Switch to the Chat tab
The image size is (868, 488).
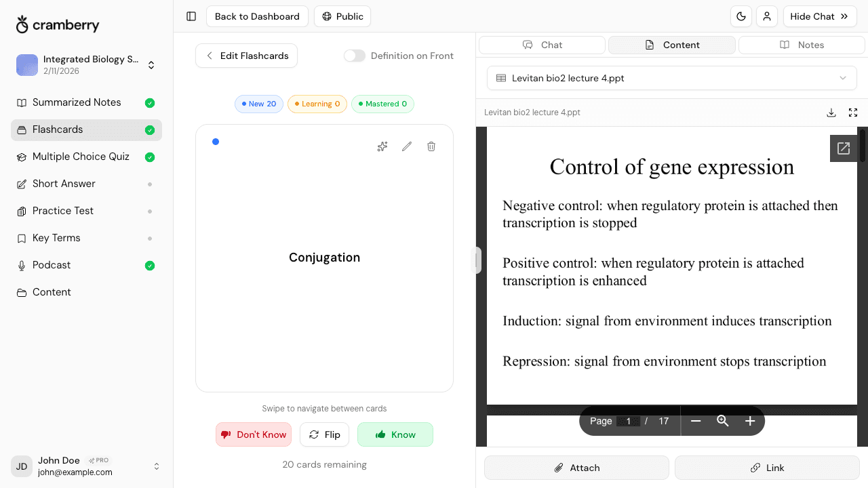pos(542,45)
